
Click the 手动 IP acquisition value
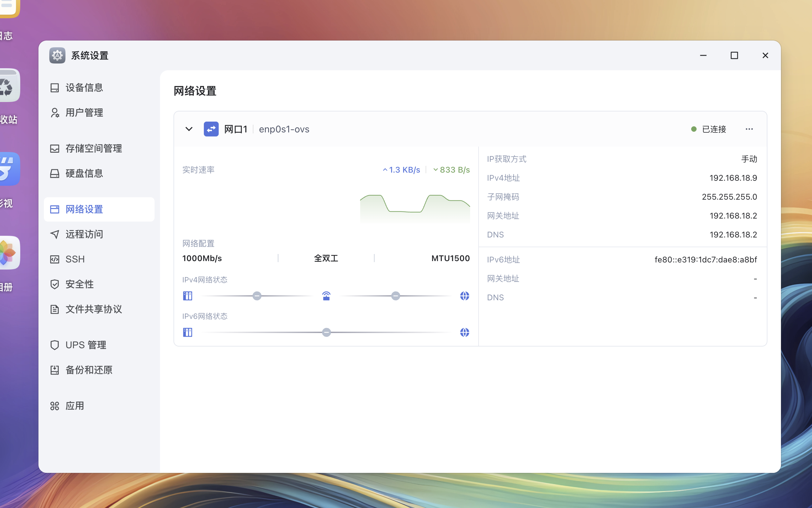[749, 159]
